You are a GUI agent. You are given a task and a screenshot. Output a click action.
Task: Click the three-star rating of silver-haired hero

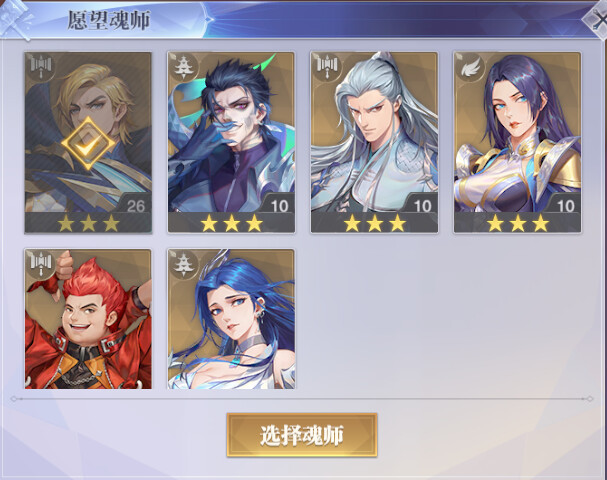(x=374, y=223)
